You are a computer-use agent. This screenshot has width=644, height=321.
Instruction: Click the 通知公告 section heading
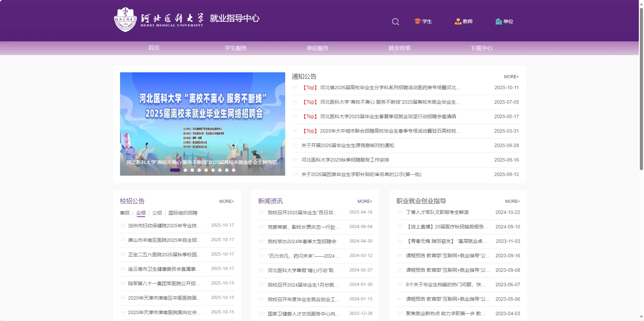point(304,76)
